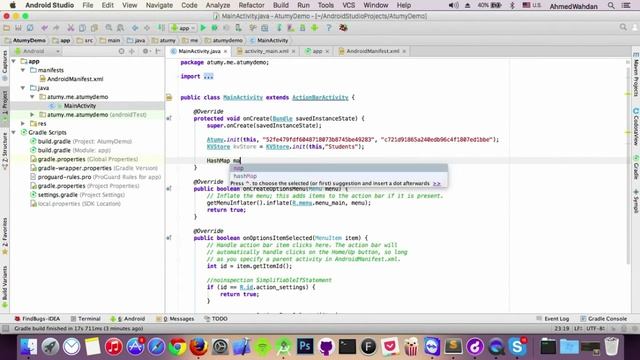Collapse the Gradle Scripts node
The width and height of the screenshot is (640, 360).
[14, 132]
